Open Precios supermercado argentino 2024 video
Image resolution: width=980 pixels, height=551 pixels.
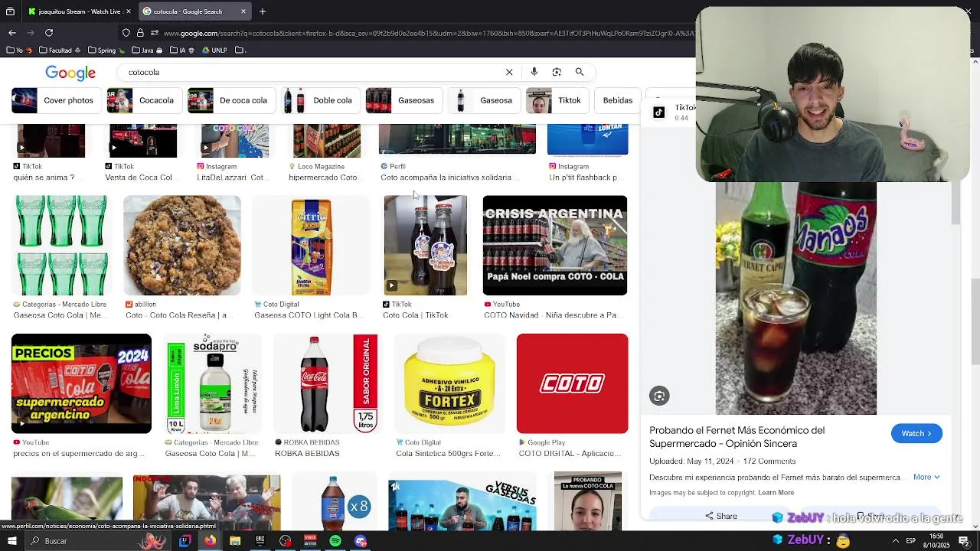(81, 383)
